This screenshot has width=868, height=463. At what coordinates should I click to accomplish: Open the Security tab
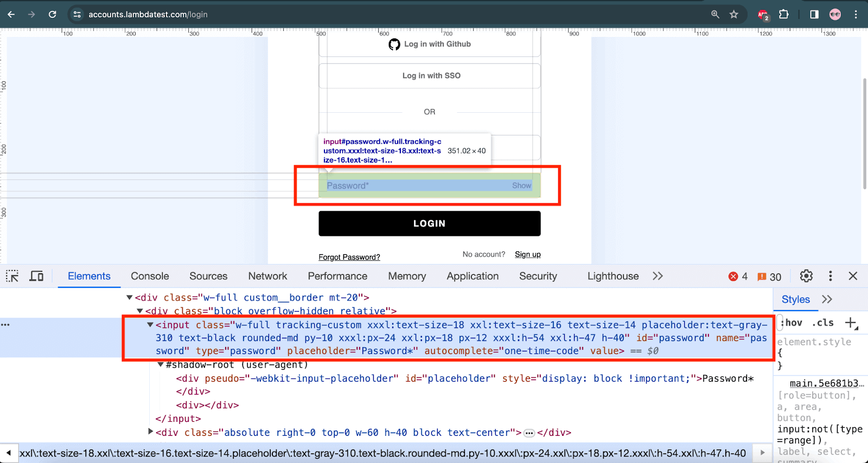pyautogui.click(x=538, y=276)
